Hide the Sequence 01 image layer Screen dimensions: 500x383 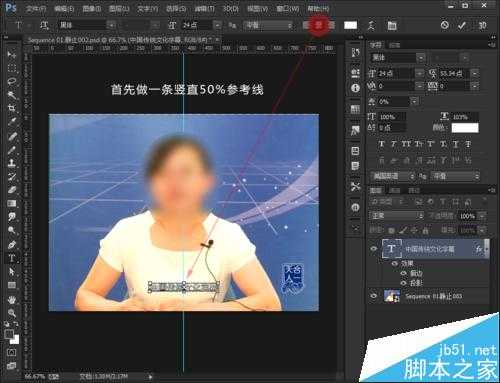(374, 296)
